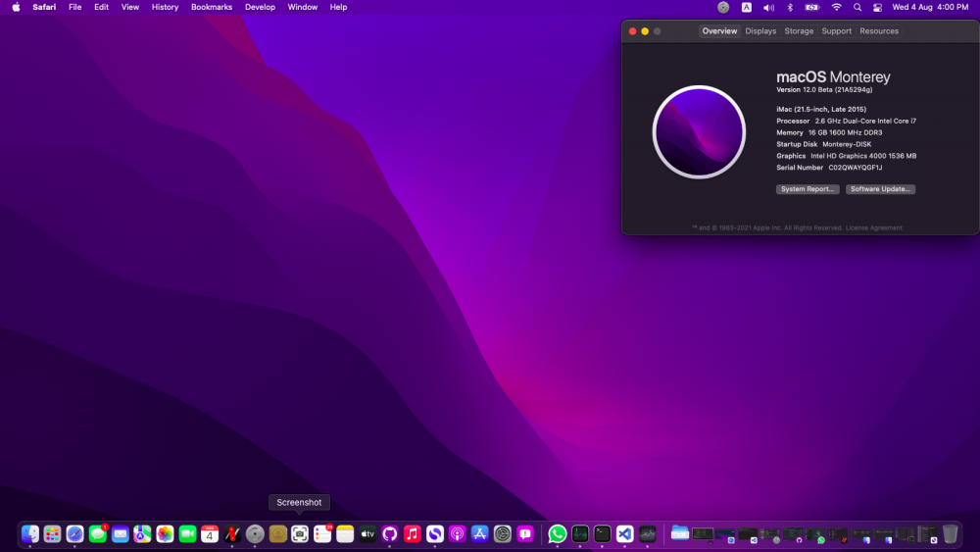Click the macOS Monterey logo image
This screenshot has width=980, height=552.
699,132
